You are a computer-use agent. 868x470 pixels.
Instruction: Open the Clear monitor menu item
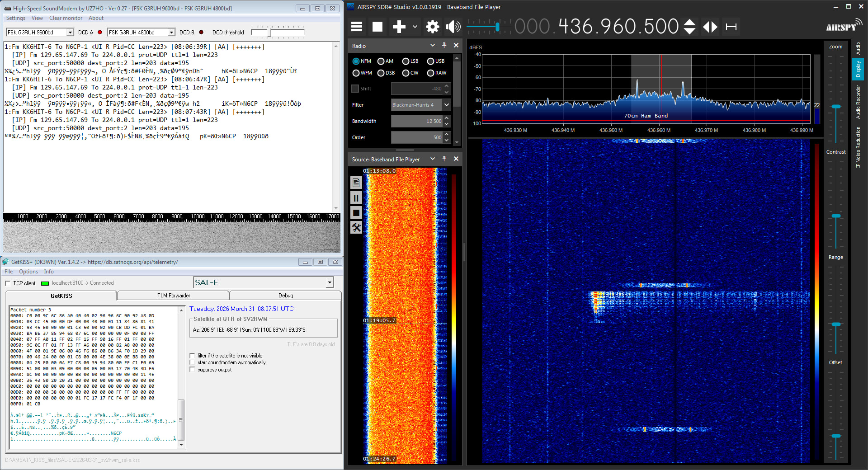tap(66, 18)
